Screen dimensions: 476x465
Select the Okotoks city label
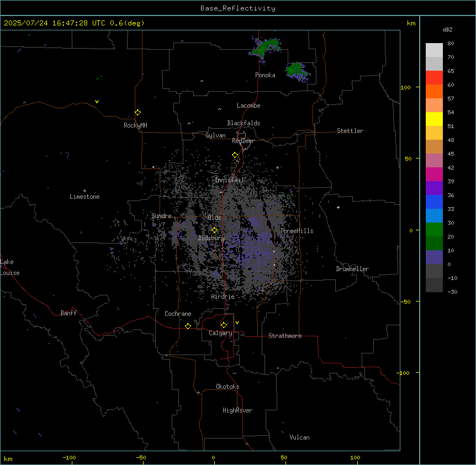(228, 387)
